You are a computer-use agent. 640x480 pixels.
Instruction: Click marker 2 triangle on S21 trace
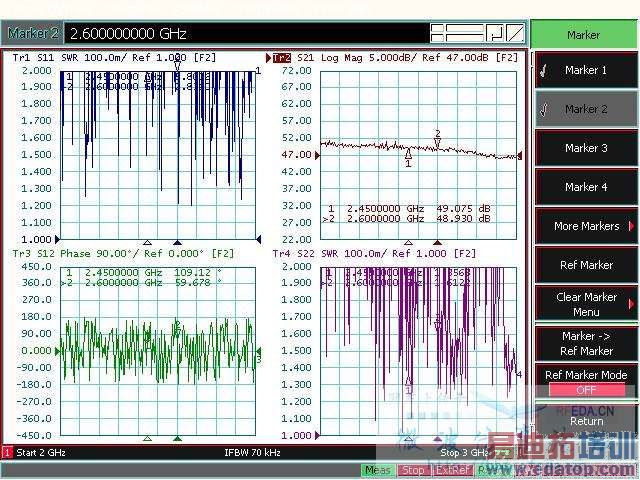[x=437, y=143]
